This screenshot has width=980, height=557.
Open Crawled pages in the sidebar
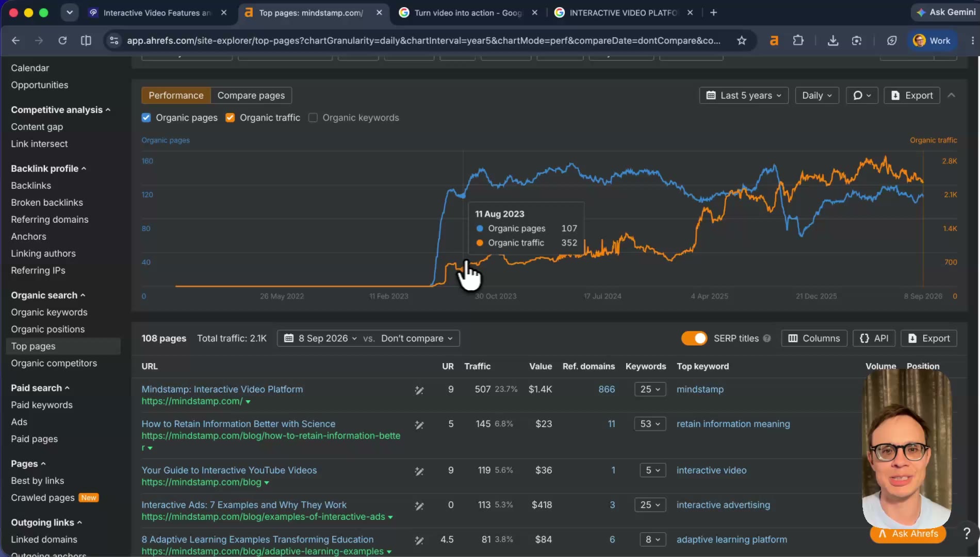click(x=43, y=498)
